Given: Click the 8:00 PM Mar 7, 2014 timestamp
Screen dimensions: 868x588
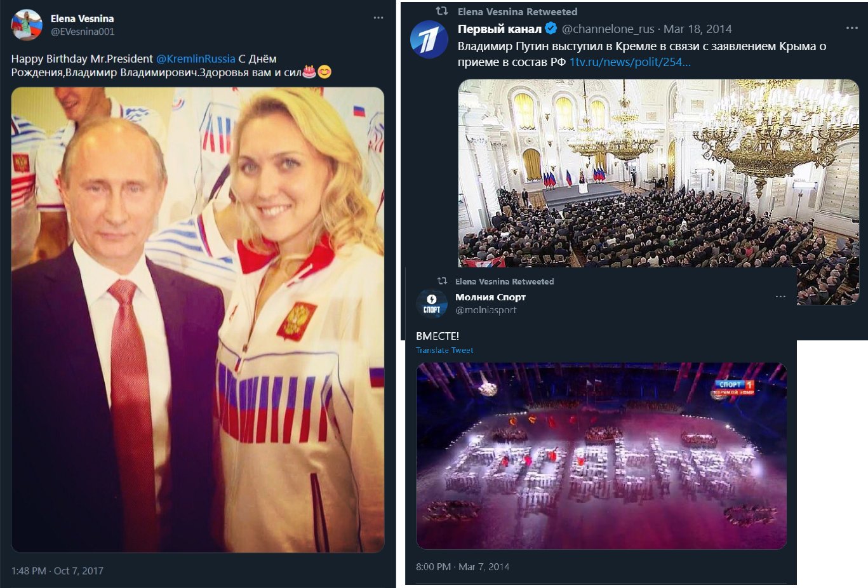Looking at the screenshot, I should pyautogui.click(x=462, y=567).
